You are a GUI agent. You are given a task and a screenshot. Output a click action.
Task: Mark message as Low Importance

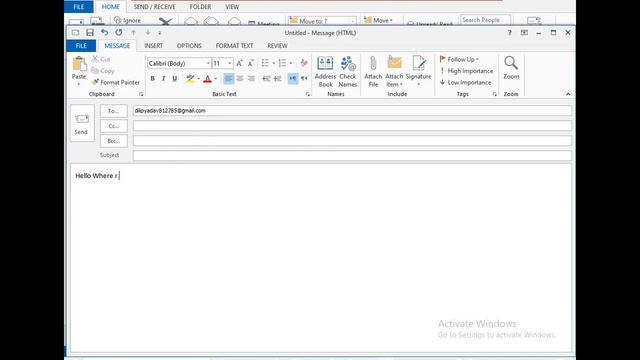465,82
